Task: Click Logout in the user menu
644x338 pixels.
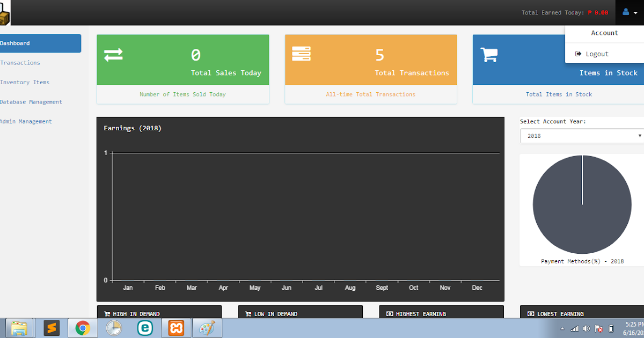Action: [x=596, y=54]
